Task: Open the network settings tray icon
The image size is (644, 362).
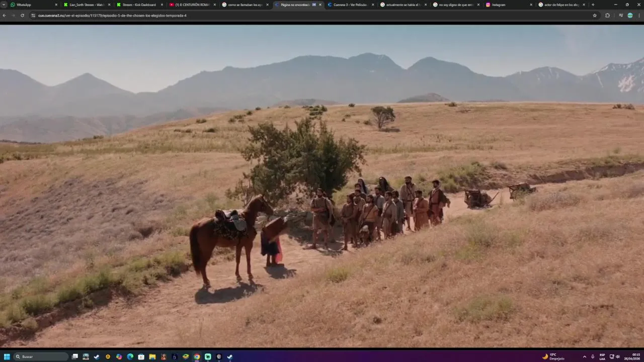Action: (x=612, y=356)
